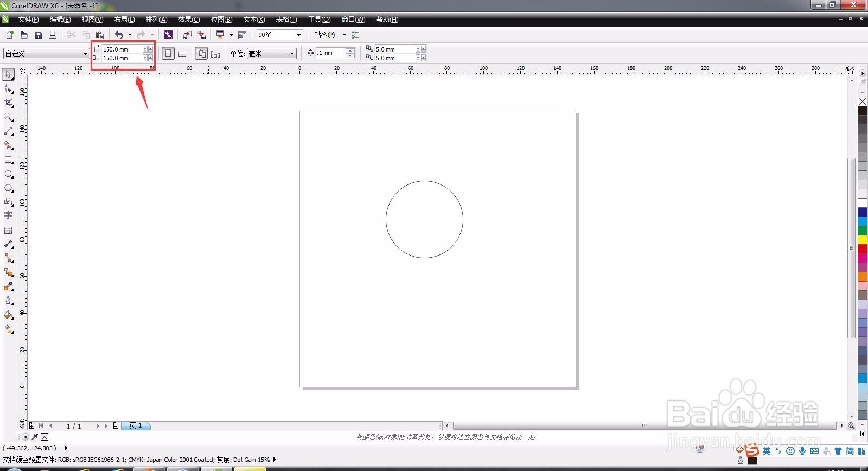The image size is (868, 471).
Task: Select the Table tool
Action: [9, 230]
